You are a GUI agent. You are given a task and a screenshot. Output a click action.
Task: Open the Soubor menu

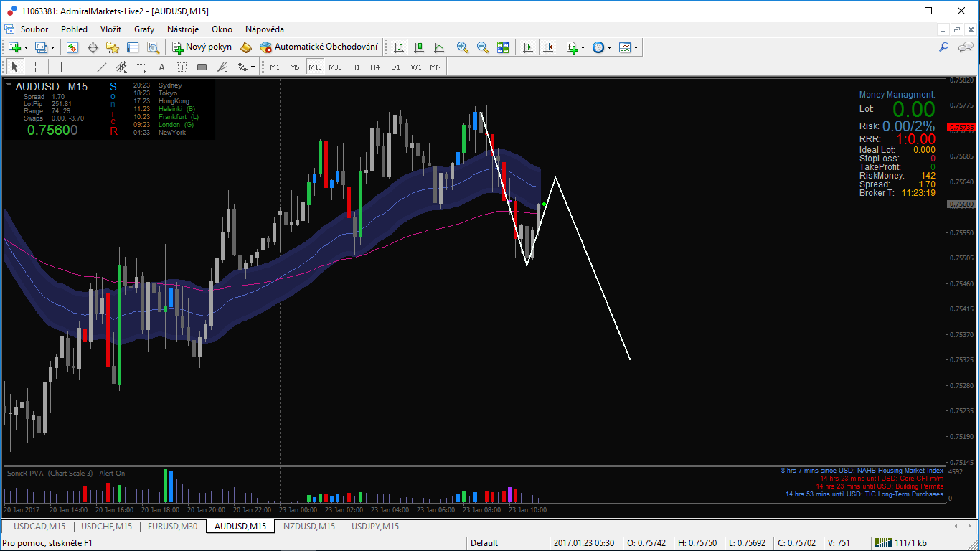[34, 29]
